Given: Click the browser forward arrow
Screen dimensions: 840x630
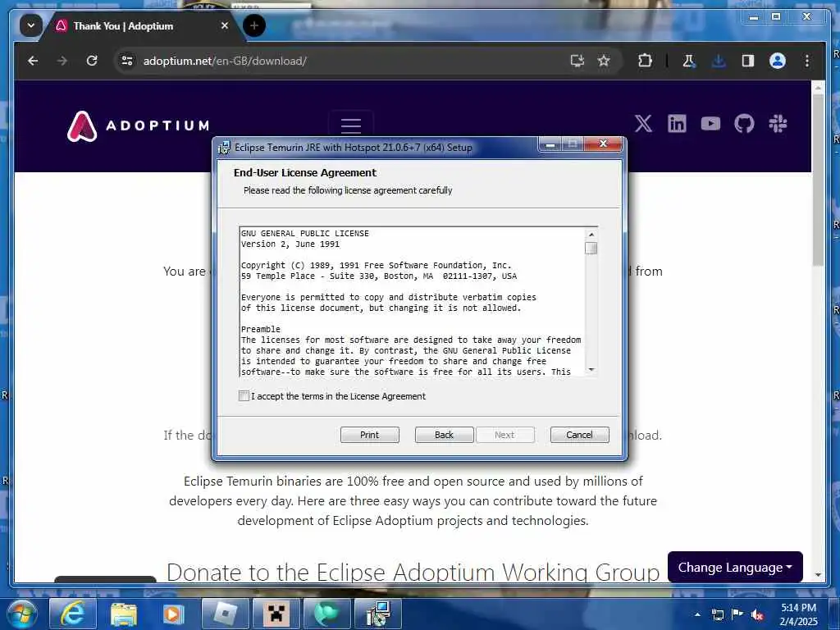Looking at the screenshot, I should pyautogui.click(x=62, y=61).
